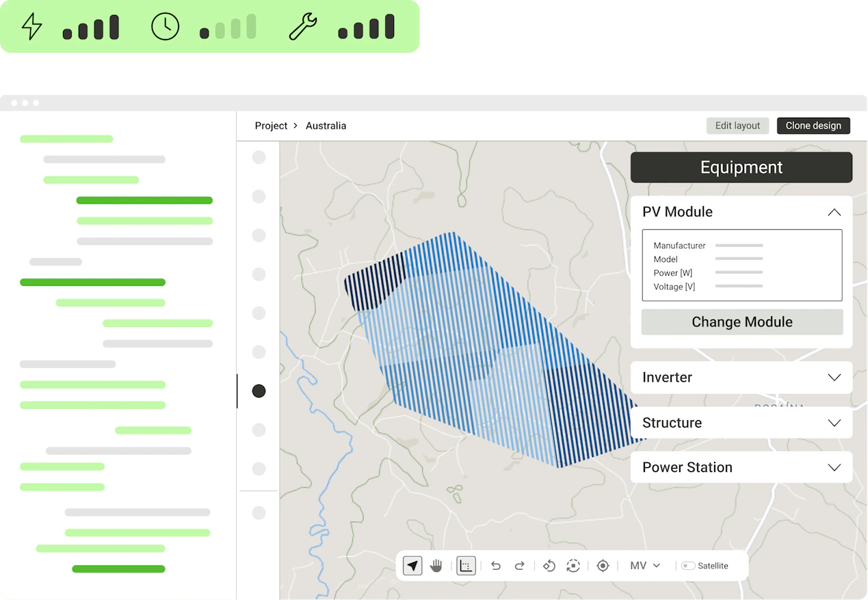Click the clock icon
The width and height of the screenshot is (868, 600).
pos(165,27)
